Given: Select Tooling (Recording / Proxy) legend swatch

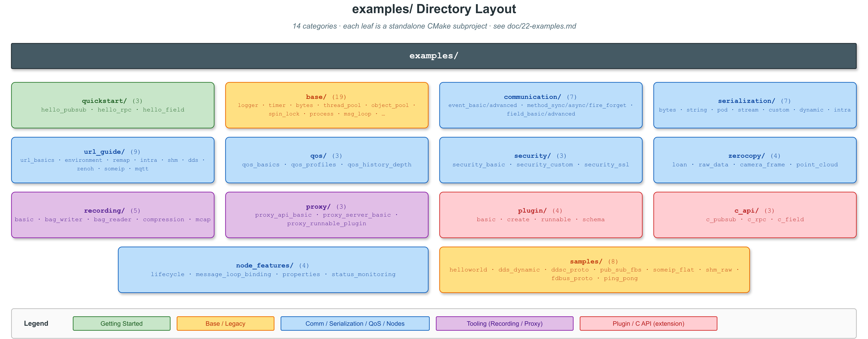Looking at the screenshot, I should coord(504,323).
